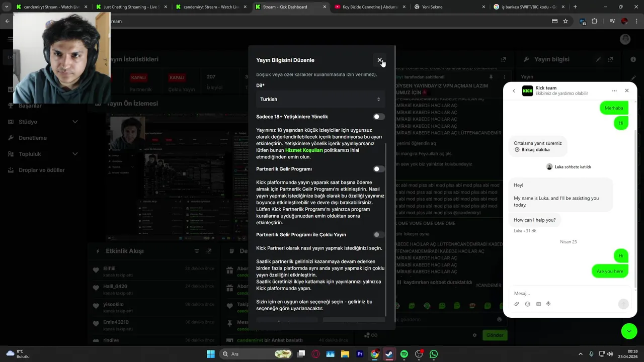Open the tab search dropdown arrow
Viewport: 644px width, 362px height.
coord(7,7)
